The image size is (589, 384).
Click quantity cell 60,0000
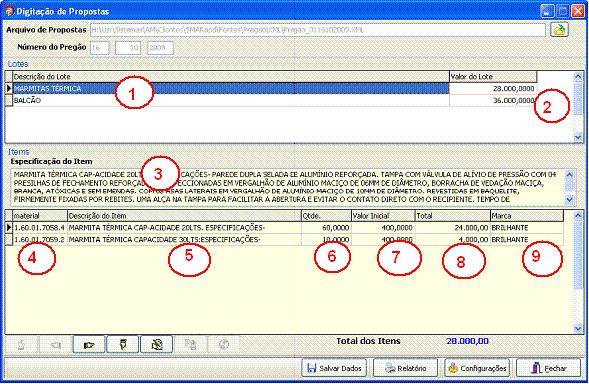coord(326,228)
